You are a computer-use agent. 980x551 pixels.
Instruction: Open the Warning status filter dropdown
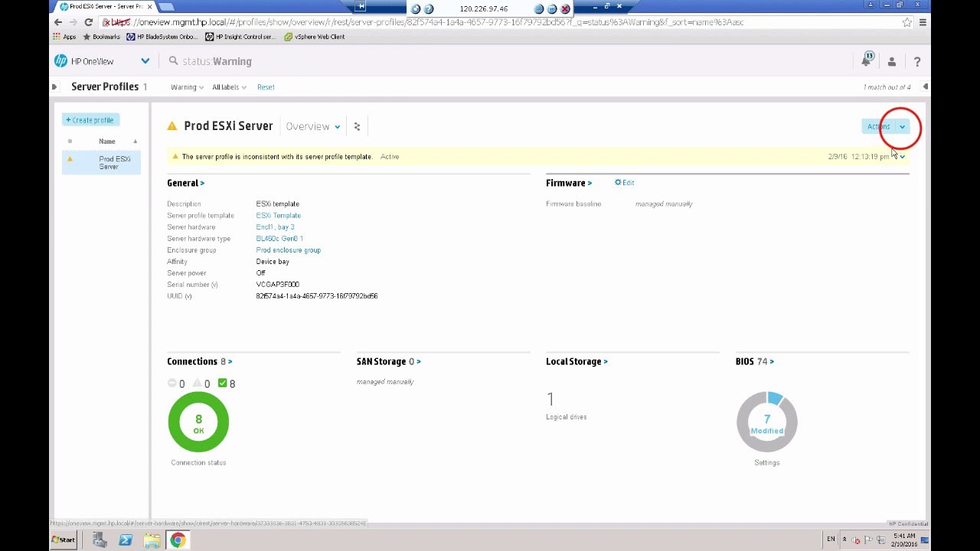[x=187, y=87]
